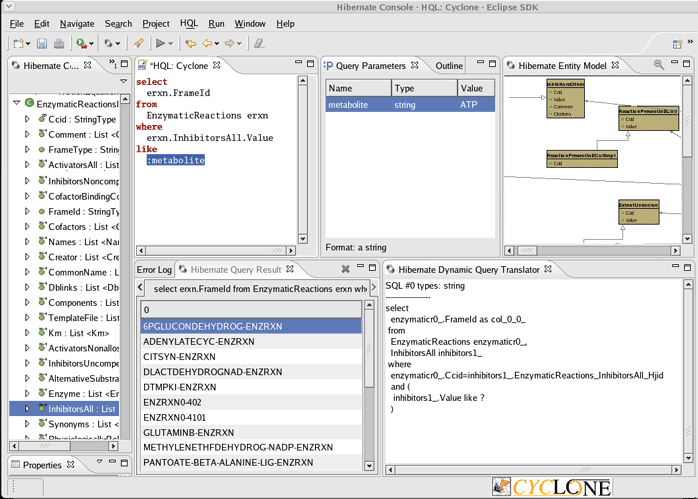Screen dimensions: 698x499
Task: Click the New wizard toolbar icon
Action: (x=18, y=43)
